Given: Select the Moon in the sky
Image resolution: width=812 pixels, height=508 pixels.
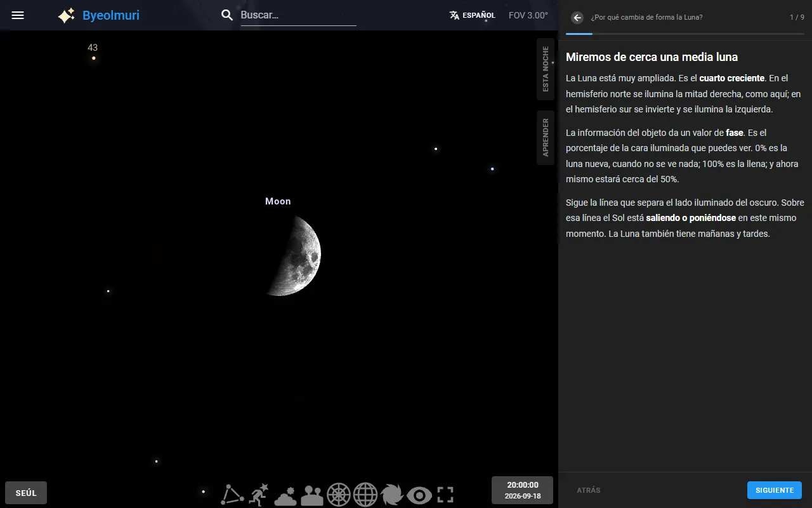Looking at the screenshot, I should click(x=294, y=255).
